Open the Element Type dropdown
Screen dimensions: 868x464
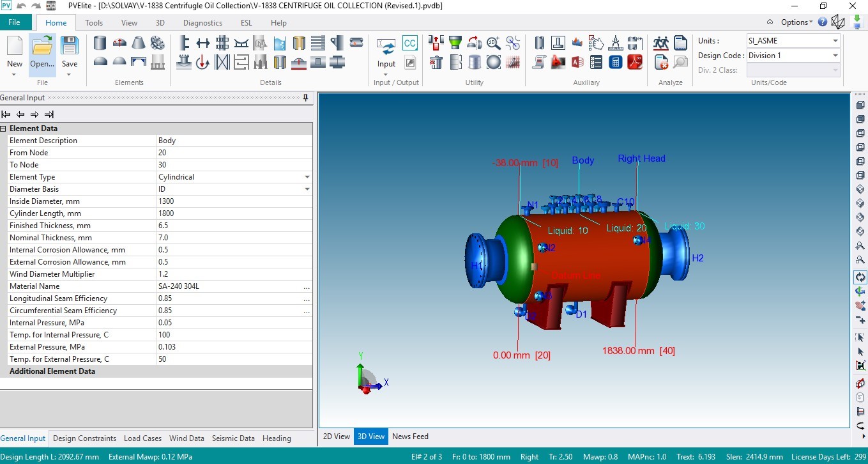(x=307, y=177)
